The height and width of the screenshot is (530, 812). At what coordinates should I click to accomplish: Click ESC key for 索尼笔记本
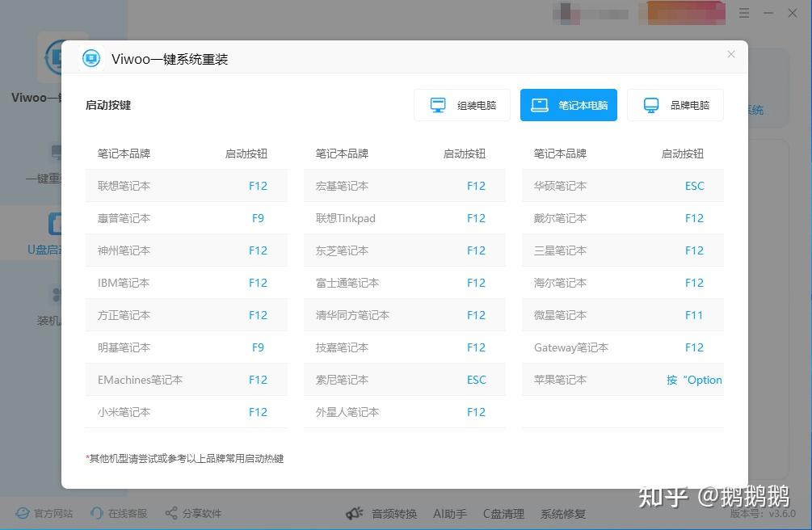click(477, 380)
